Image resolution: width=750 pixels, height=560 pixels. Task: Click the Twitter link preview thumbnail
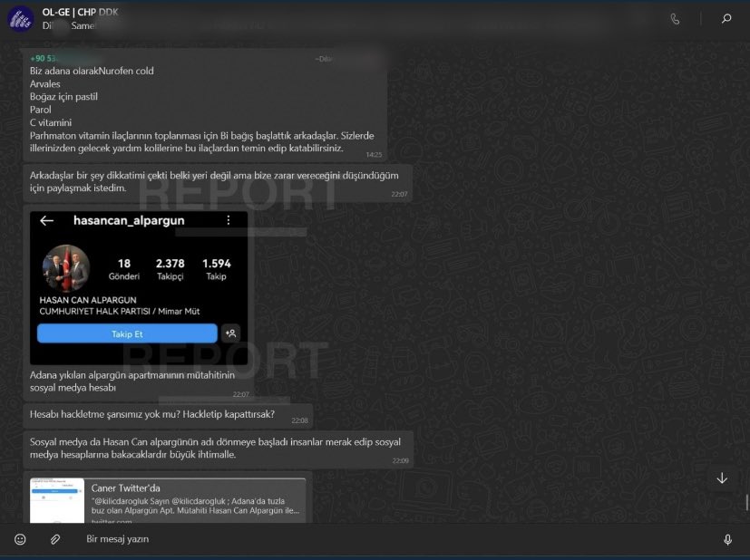click(x=57, y=500)
